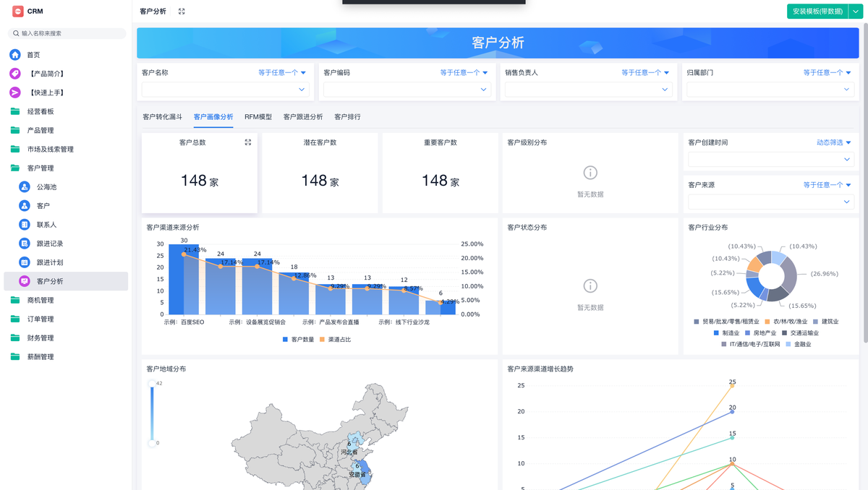Switch to 客户画像分析 tab

[x=213, y=117]
